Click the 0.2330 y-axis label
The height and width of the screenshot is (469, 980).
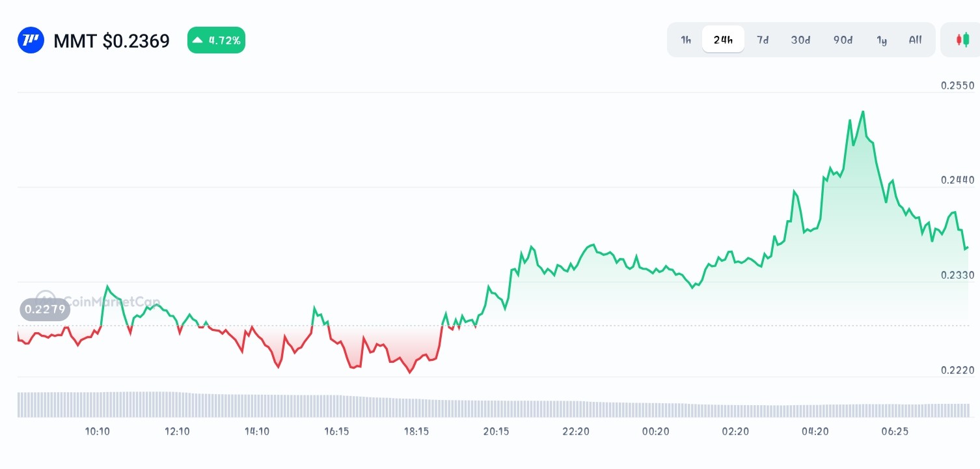pyautogui.click(x=958, y=275)
